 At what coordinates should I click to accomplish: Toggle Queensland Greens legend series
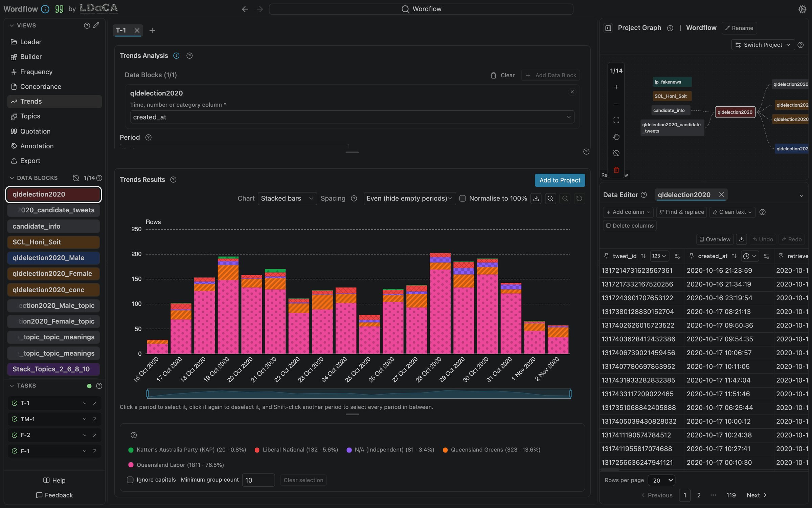[x=491, y=450]
